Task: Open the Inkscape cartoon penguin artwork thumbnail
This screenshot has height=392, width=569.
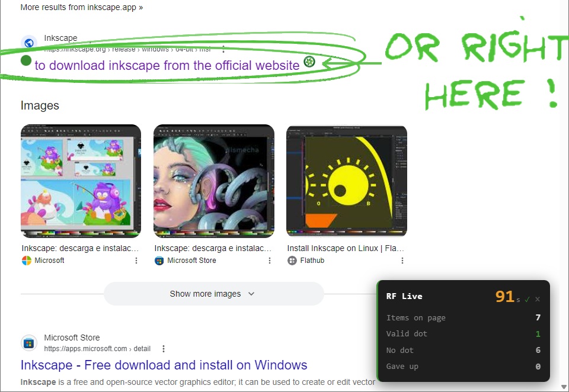Action: click(81, 181)
